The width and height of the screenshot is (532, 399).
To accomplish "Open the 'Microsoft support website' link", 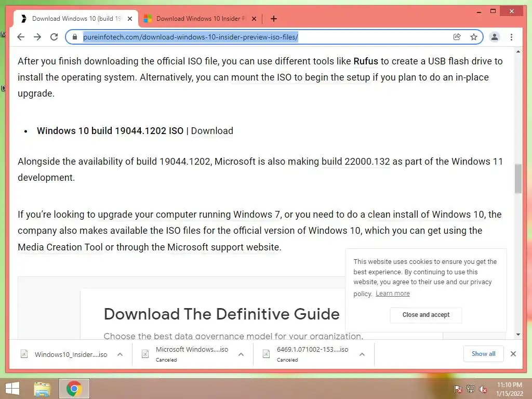I will (223, 247).
